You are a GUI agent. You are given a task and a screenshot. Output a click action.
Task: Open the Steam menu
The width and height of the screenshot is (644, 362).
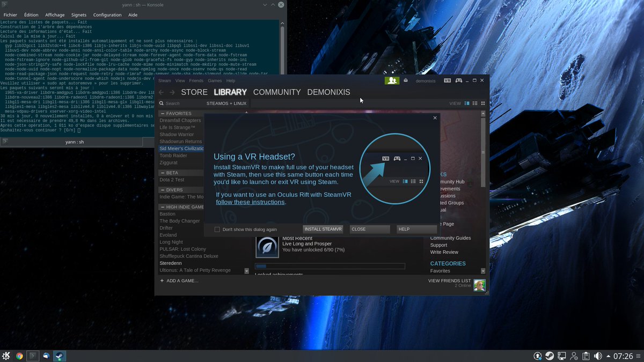tap(164, 80)
